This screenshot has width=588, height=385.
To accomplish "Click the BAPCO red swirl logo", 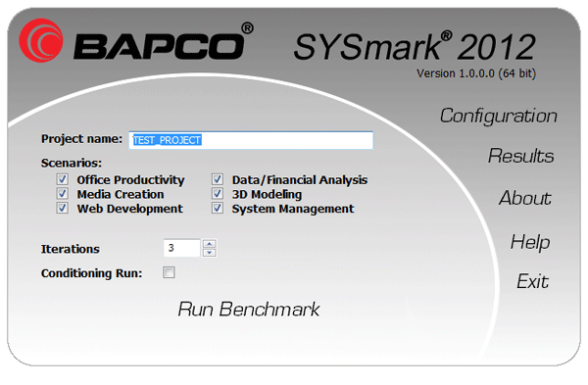I will 41,40.
